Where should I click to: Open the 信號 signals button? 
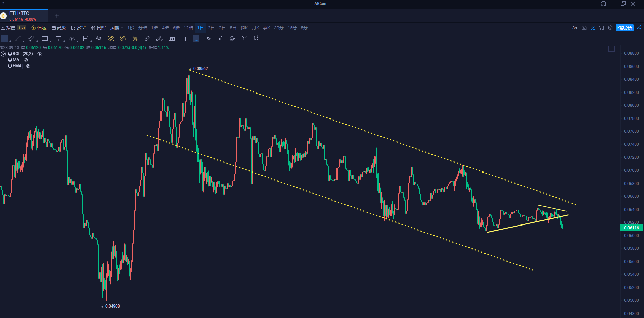[39, 28]
